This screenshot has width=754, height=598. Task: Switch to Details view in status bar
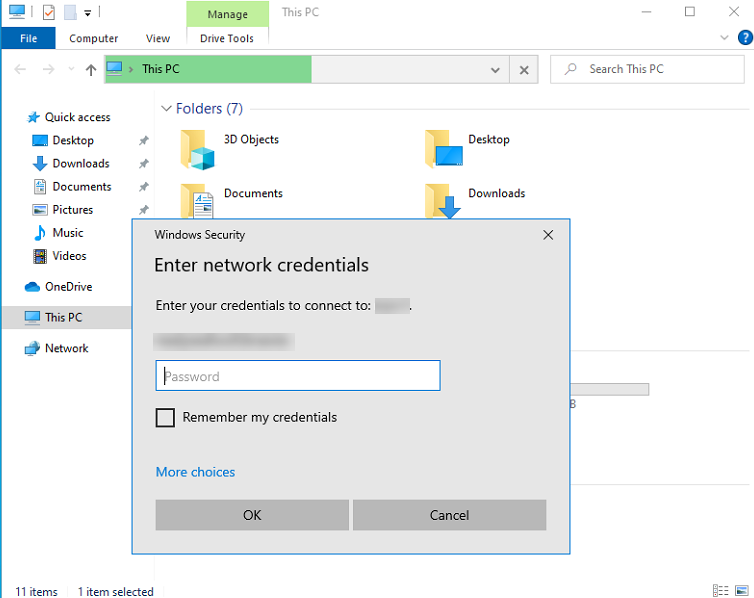(720, 590)
